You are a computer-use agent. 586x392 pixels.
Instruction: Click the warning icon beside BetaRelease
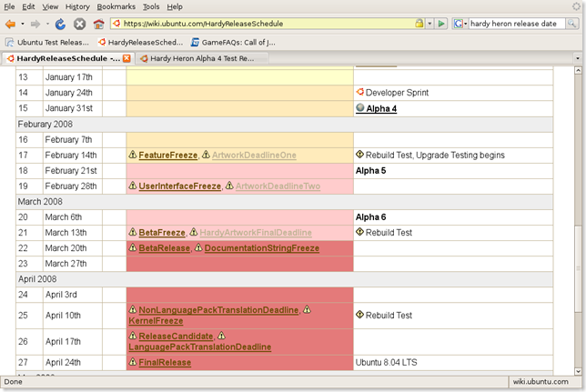133,247
